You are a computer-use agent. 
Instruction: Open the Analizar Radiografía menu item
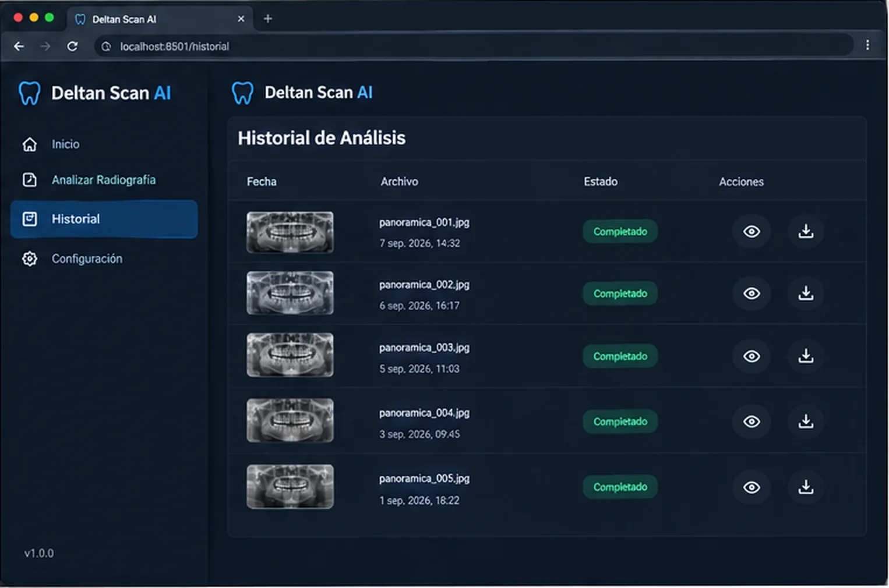coord(104,180)
